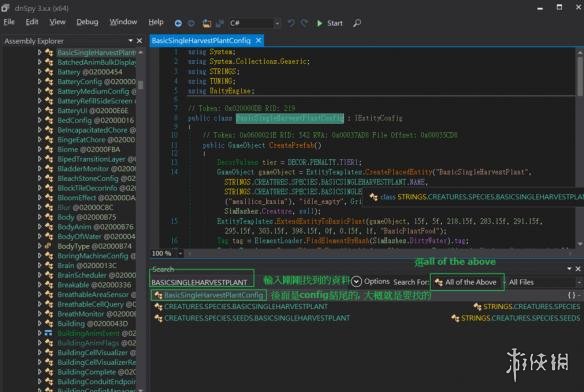The width and height of the screenshot is (584, 392).
Task: Close the Search panel
Action: [x=578, y=268]
